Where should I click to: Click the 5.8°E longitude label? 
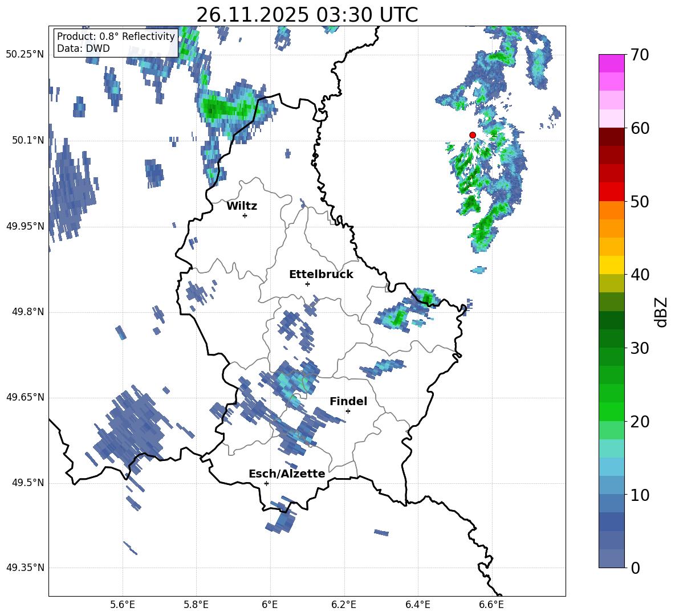pos(196,605)
